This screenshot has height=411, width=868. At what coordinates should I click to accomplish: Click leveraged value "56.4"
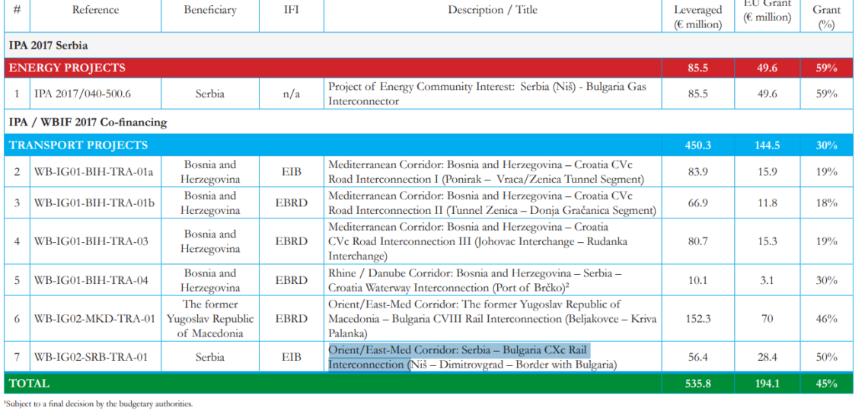pyautogui.click(x=698, y=358)
